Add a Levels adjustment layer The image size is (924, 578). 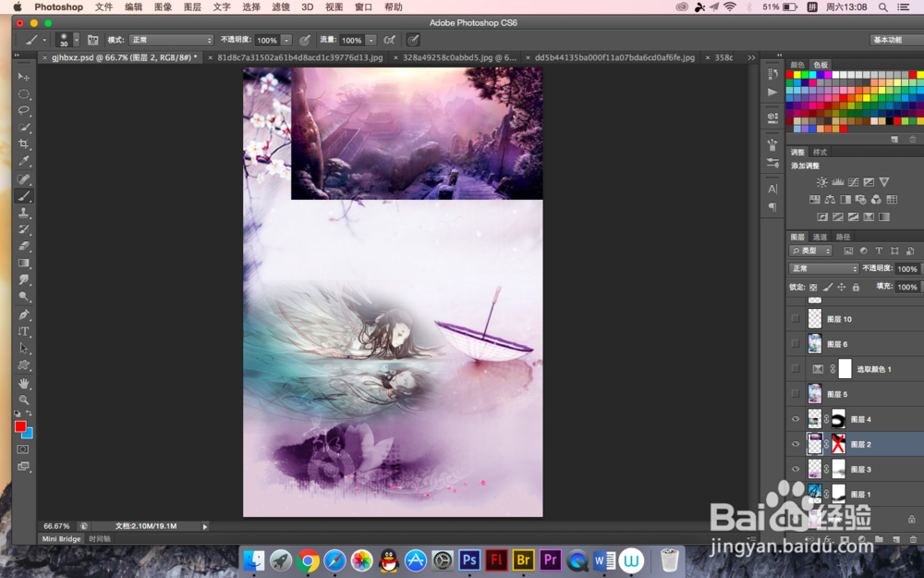tap(837, 182)
